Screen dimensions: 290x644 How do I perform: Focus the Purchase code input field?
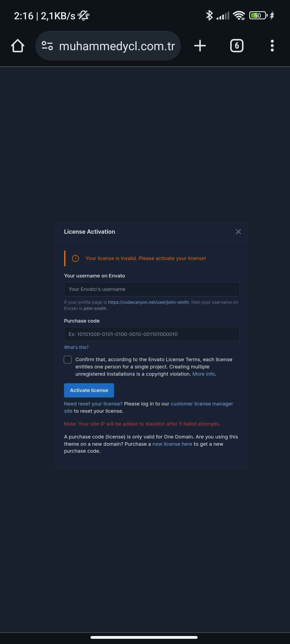152,334
